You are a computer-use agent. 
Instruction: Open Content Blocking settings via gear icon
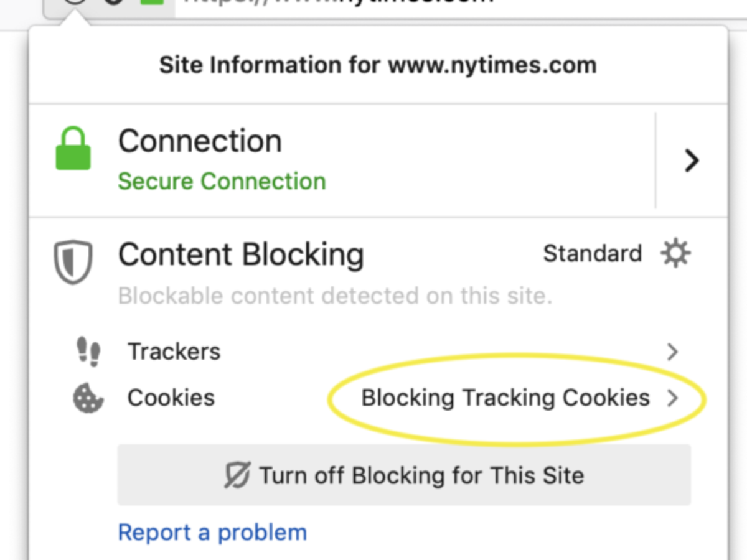click(676, 253)
